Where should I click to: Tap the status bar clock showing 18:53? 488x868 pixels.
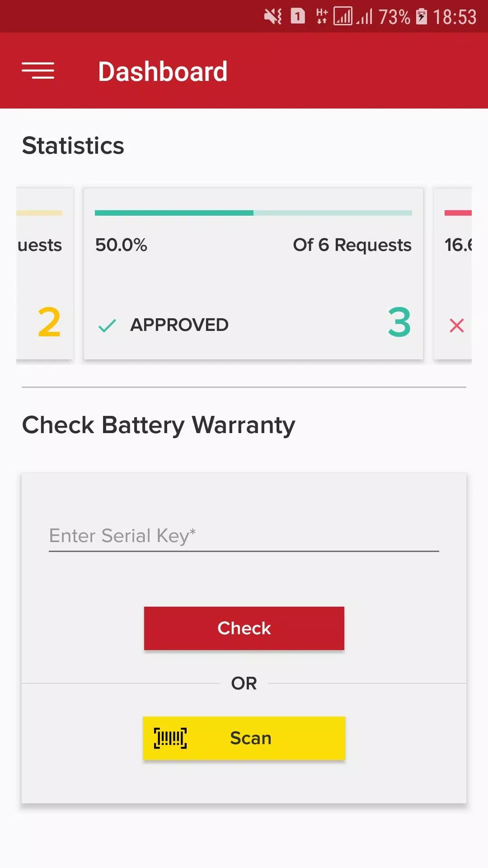[455, 17]
